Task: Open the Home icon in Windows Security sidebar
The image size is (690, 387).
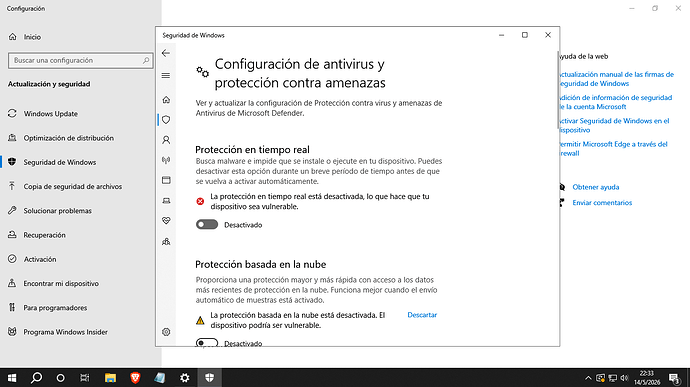Action: point(166,100)
